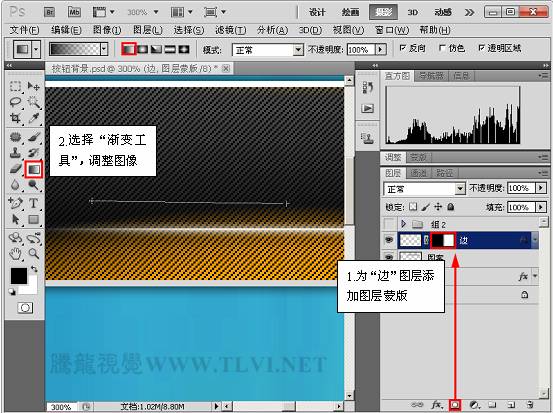Viewport: 553px width, 413px height.
Task: Select the Horizontal Type tool
Action: [x=34, y=203]
